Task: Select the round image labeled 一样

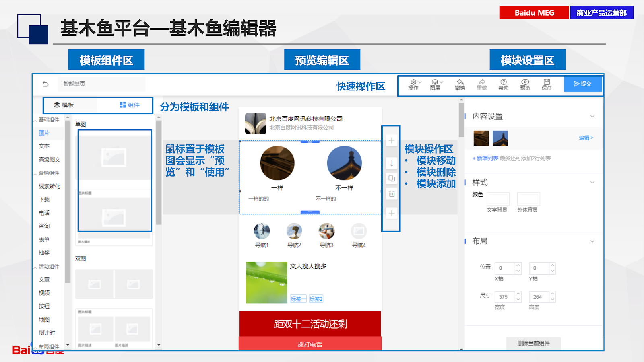Action: (277, 163)
